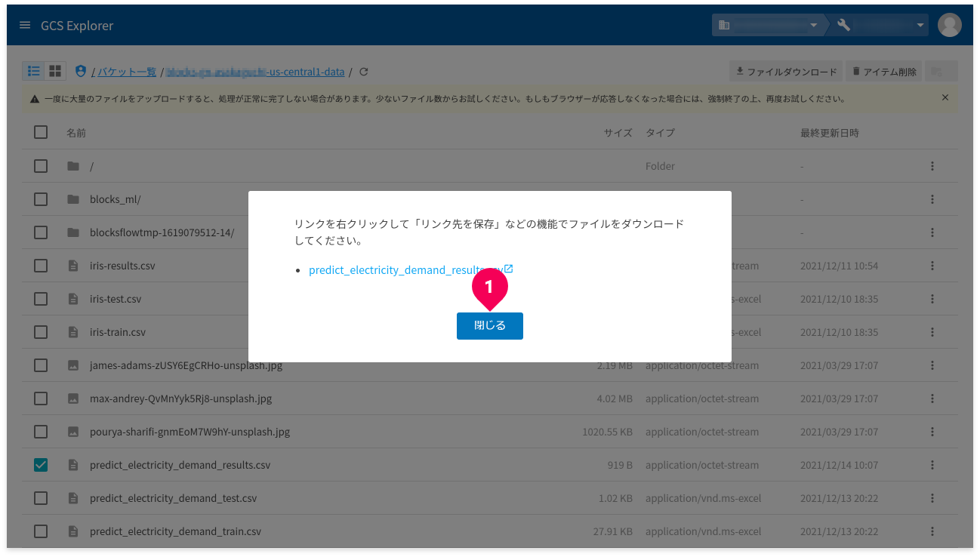
Task: Open more options for max-andrey jpg row
Action: click(x=932, y=399)
